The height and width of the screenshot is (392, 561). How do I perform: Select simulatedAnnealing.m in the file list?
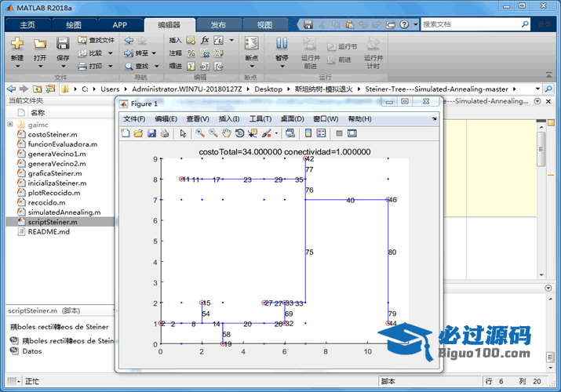pyautogui.click(x=64, y=212)
